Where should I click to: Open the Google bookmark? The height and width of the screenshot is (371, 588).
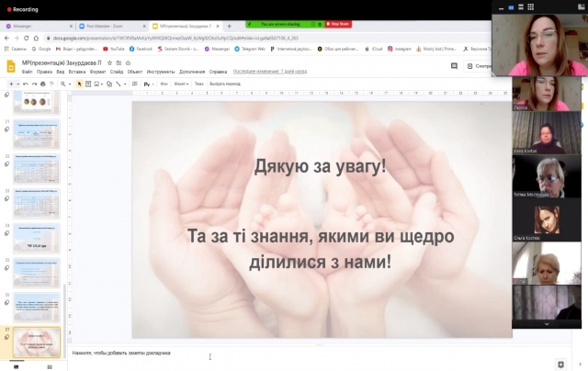(x=41, y=49)
